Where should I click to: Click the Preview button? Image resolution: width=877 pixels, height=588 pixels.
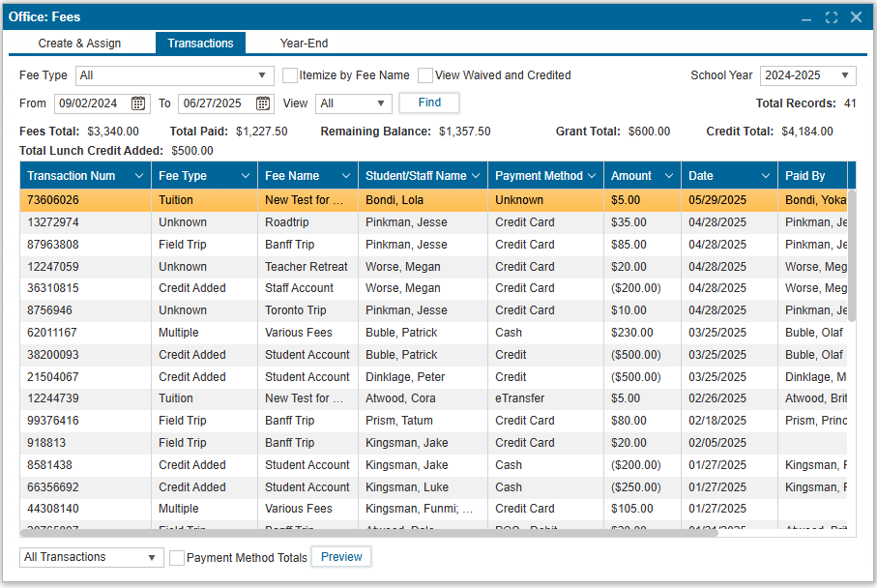click(340, 557)
